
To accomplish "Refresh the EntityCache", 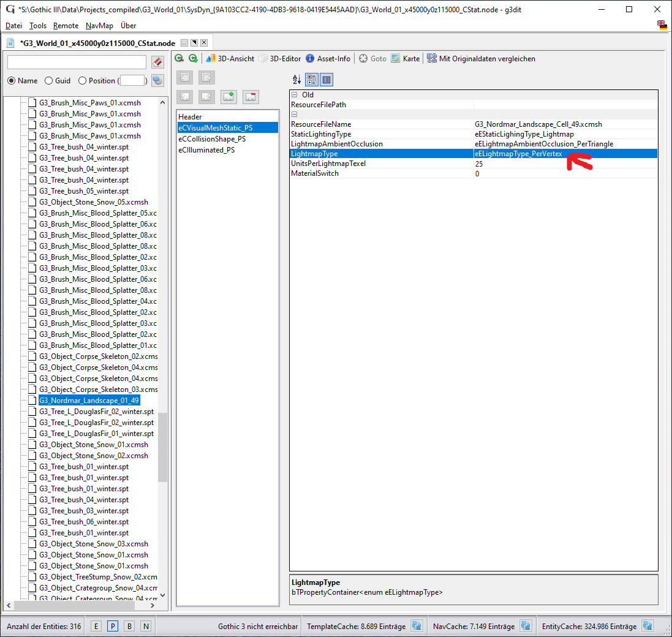I will (x=648, y=626).
